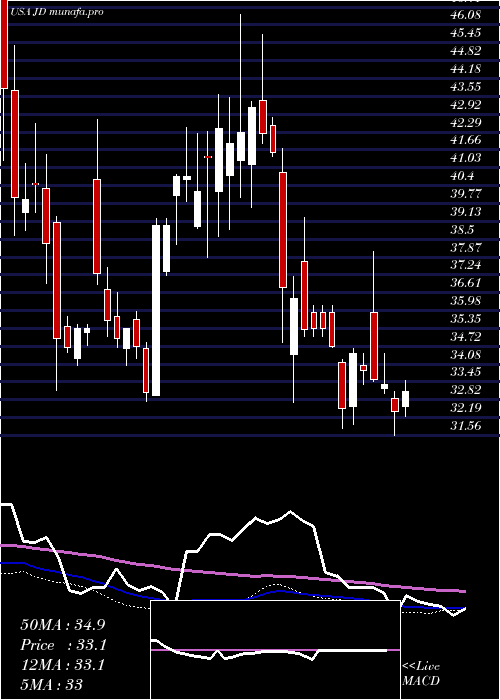This screenshot has width=500, height=700.
Task: Select the 33.45 price axis label
Action: 466,372
